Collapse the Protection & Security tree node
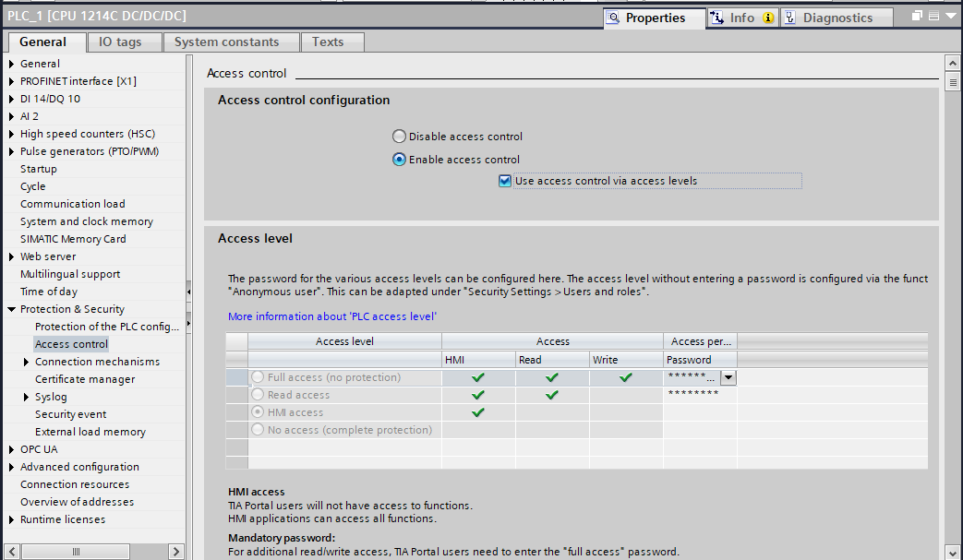The image size is (963, 560). pos(11,310)
